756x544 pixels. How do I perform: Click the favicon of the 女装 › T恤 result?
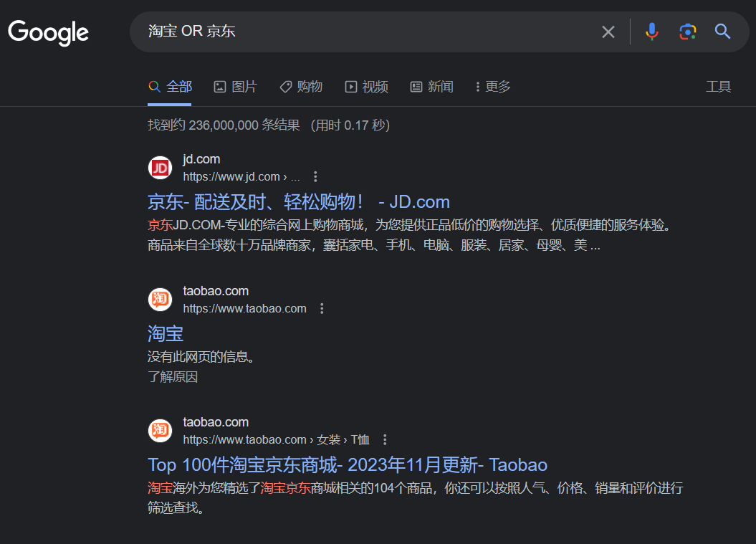pyautogui.click(x=160, y=431)
